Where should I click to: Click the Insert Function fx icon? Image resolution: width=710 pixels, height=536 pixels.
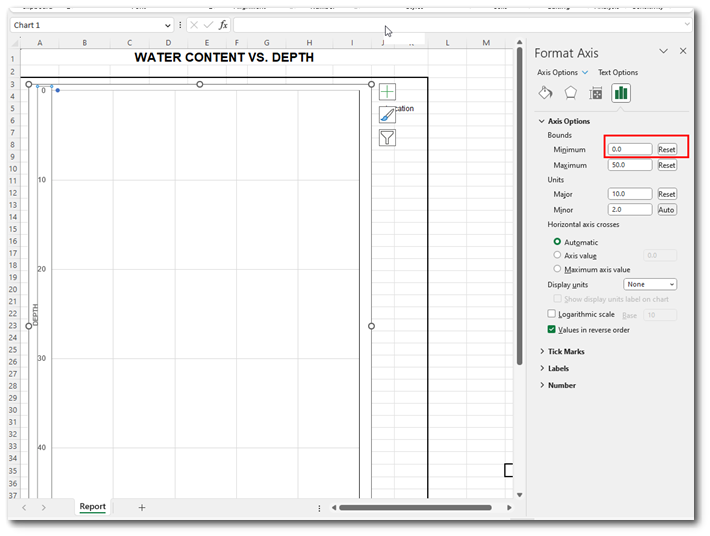click(x=223, y=25)
